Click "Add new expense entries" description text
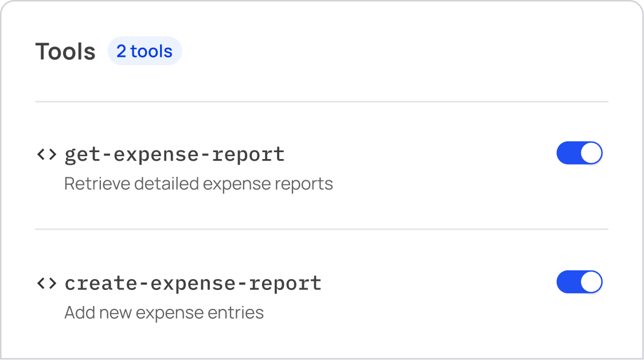This screenshot has width=644, height=360. (x=164, y=312)
